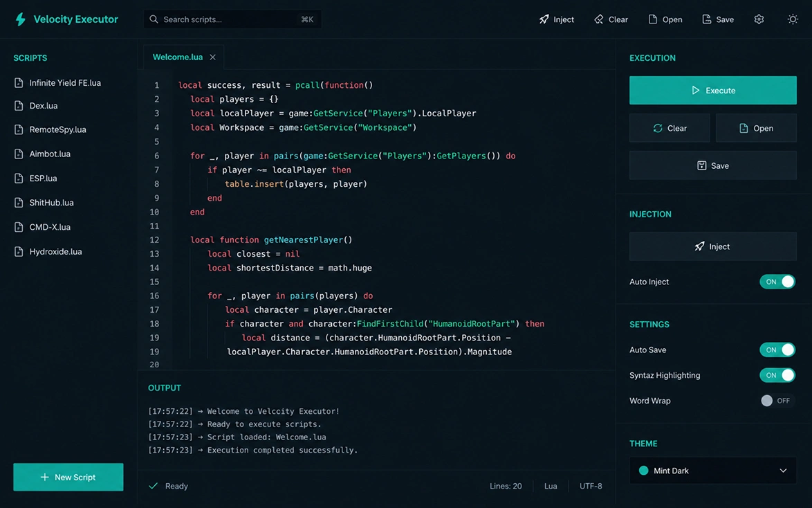Image resolution: width=812 pixels, height=508 pixels.
Task: Disable the Auto Save toggle
Action: click(777, 350)
